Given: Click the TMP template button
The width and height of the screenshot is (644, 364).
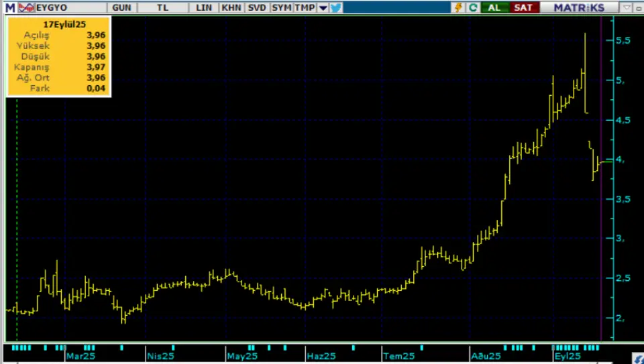Looking at the screenshot, I should tap(305, 7).
